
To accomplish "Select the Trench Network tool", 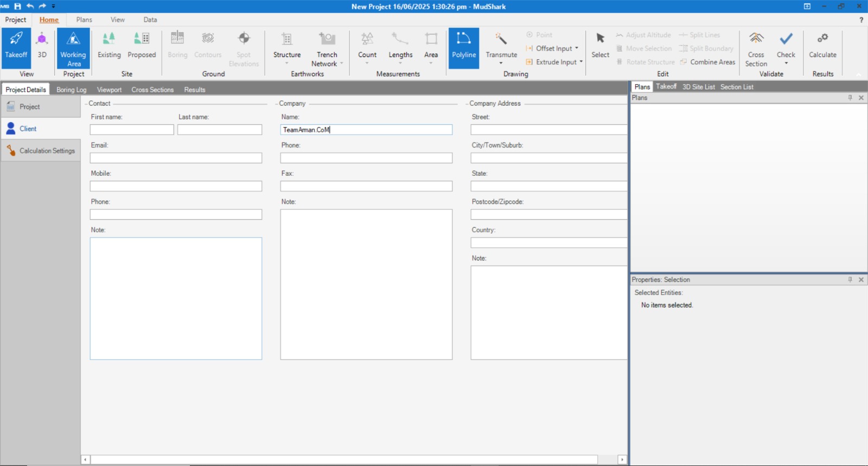I will point(327,48).
